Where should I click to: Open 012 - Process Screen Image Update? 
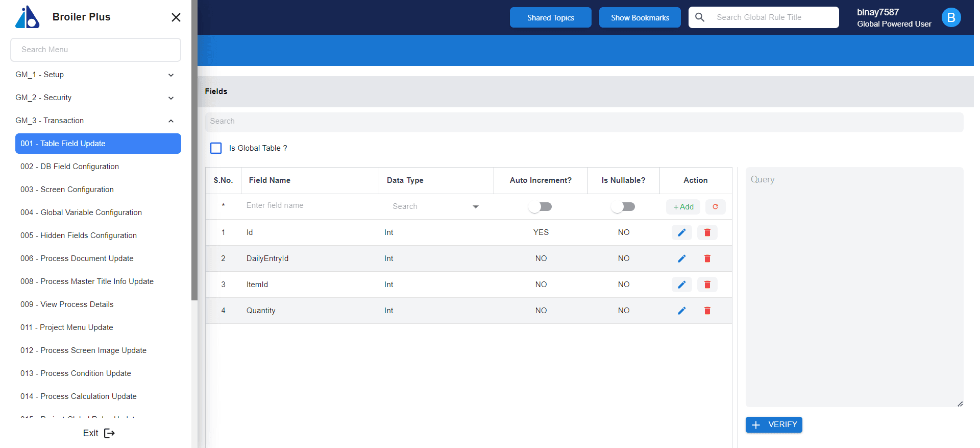[x=98, y=350]
